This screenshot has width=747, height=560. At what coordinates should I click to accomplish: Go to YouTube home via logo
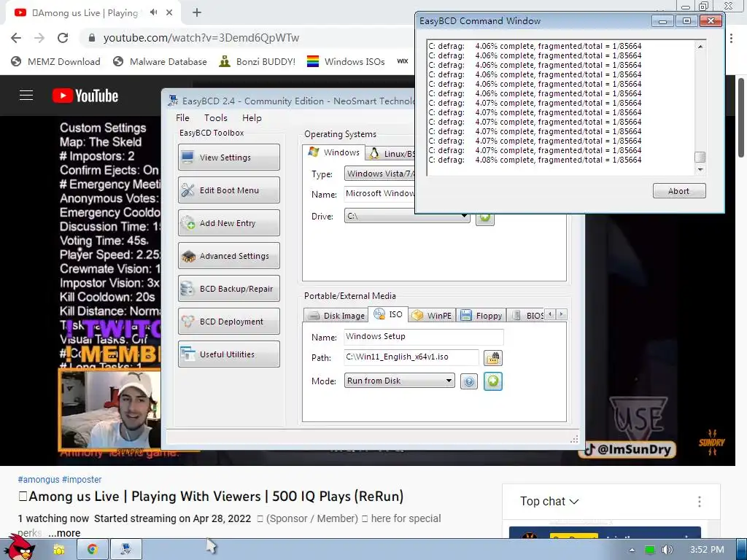85,96
